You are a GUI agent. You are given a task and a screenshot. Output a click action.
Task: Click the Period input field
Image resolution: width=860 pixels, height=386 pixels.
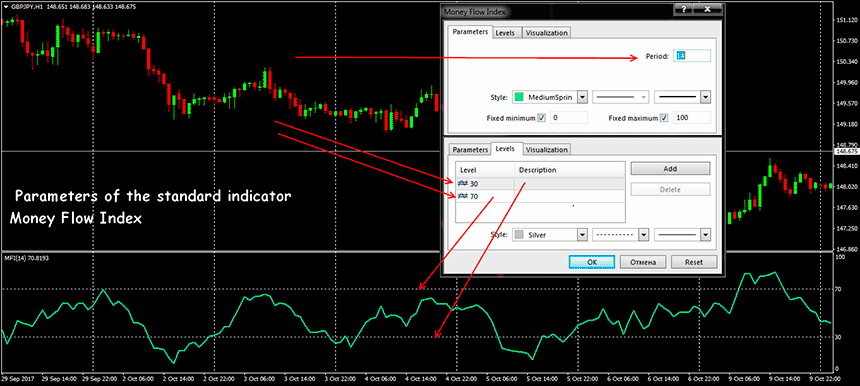pos(692,56)
